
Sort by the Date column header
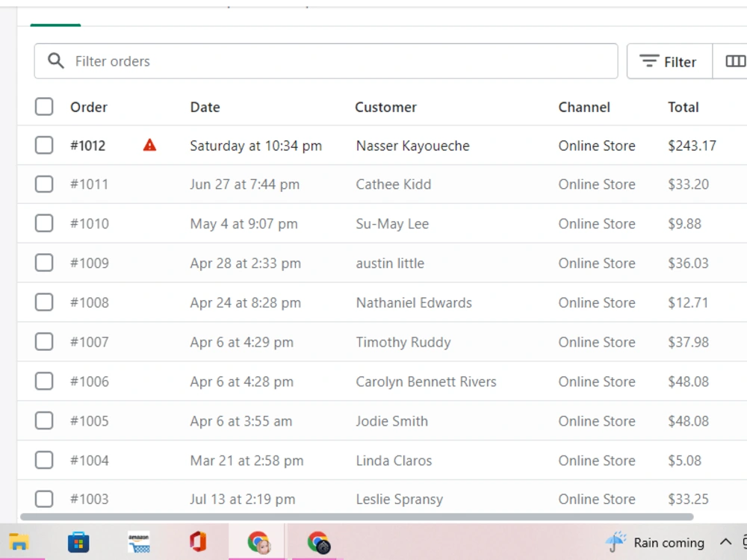205,107
